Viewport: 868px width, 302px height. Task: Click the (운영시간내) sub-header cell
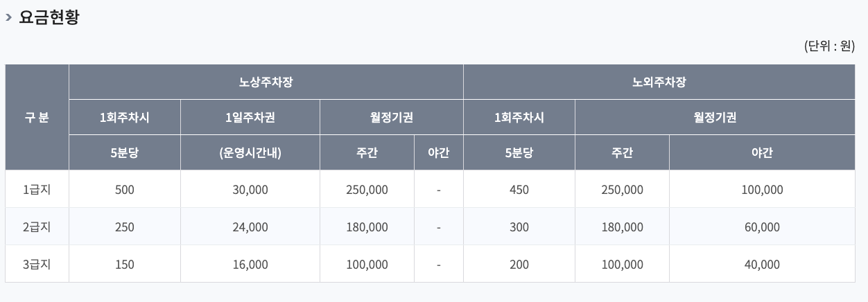click(250, 152)
